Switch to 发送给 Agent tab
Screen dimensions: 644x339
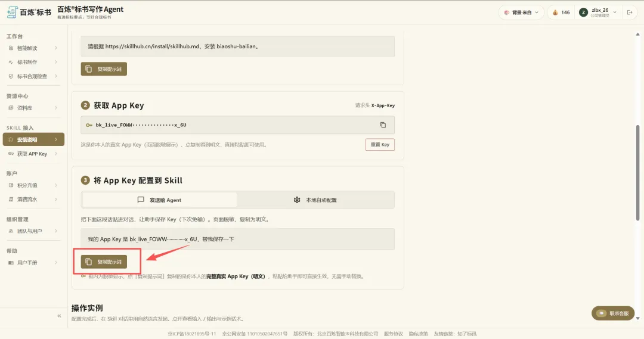[x=159, y=200]
